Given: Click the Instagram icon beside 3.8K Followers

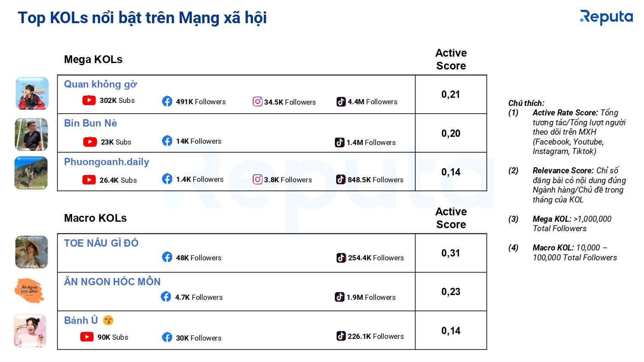Looking at the screenshot, I should (x=258, y=179).
